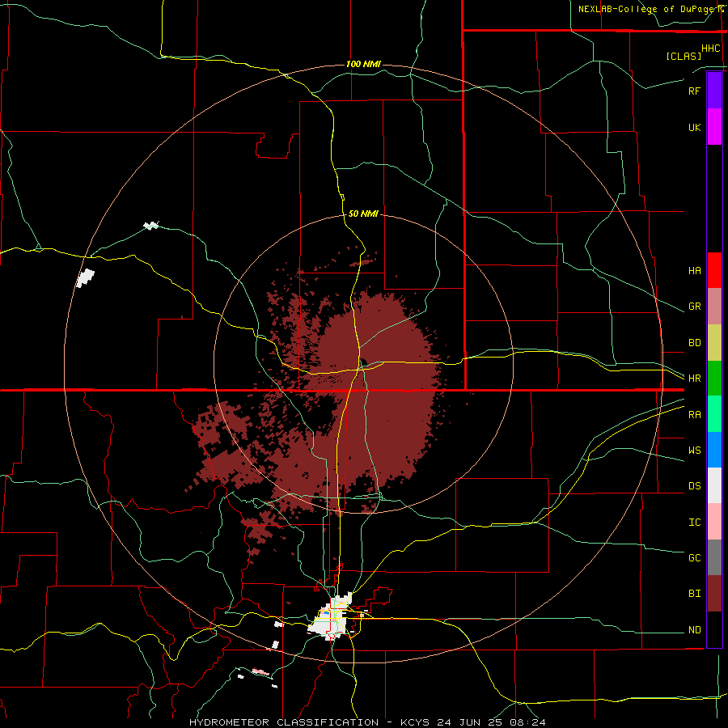Click the DS white legend swatch
Screen dimensions: 728x728
point(714,485)
